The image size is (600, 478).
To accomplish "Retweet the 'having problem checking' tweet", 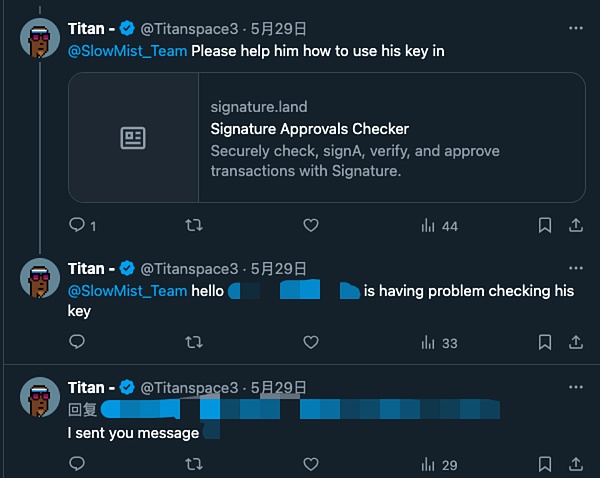I will tap(195, 342).
